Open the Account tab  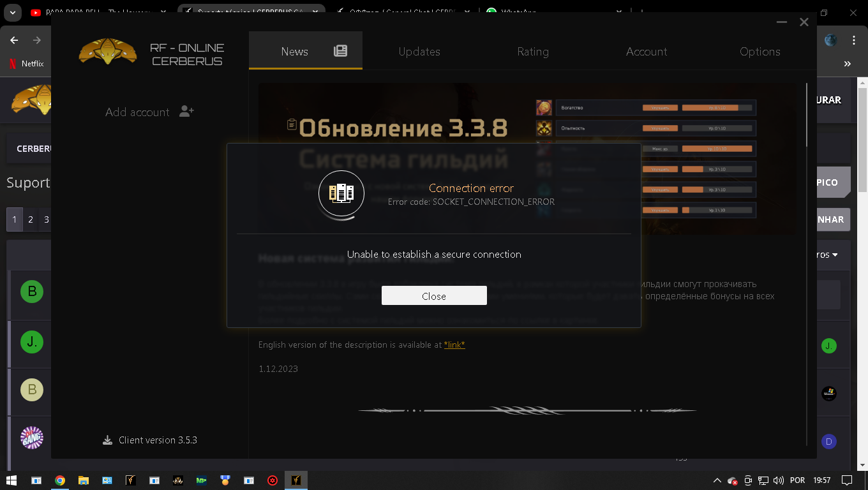pos(647,52)
